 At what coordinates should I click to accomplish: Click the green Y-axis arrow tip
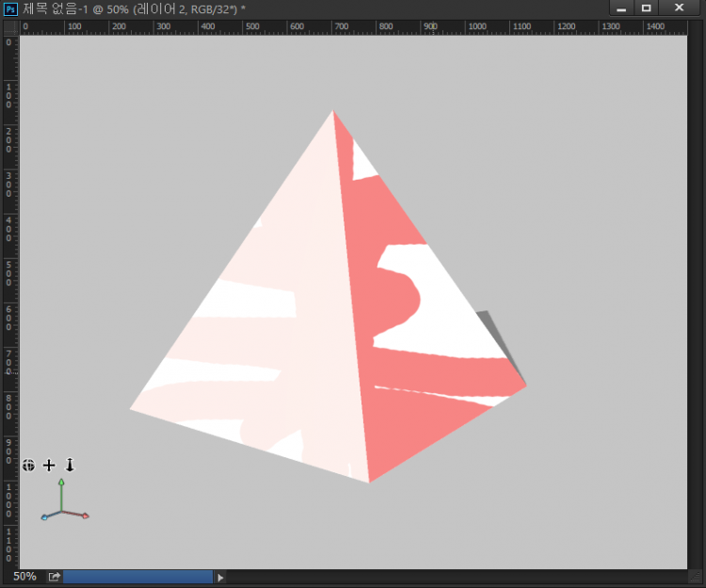(x=61, y=483)
